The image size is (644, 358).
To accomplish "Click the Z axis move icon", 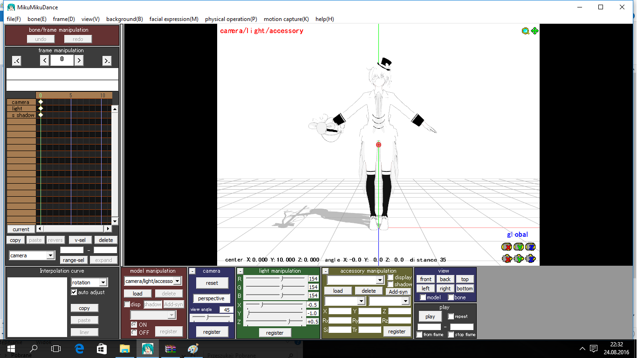I will [530, 259].
